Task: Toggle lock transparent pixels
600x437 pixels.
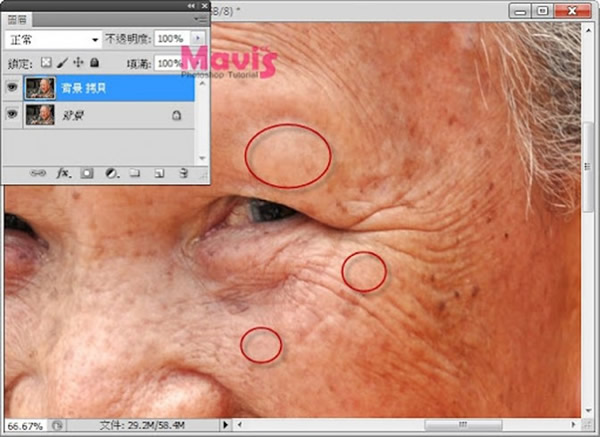Action: pos(45,62)
